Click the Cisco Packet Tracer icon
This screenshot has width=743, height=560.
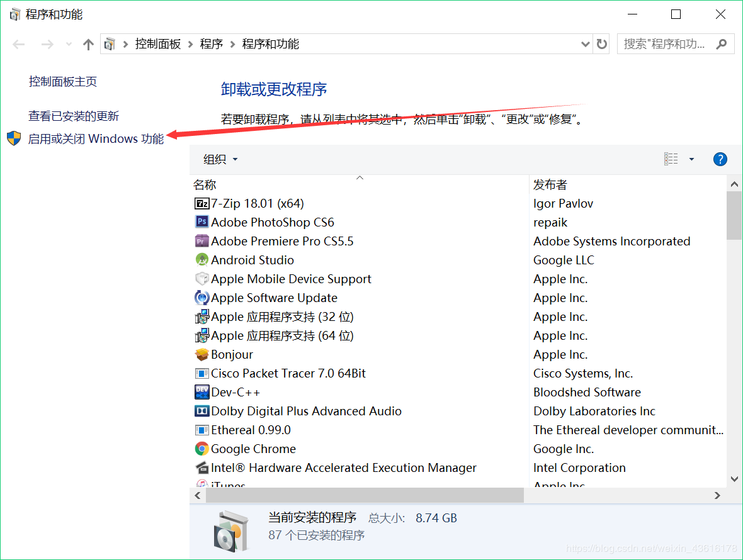[x=202, y=374]
